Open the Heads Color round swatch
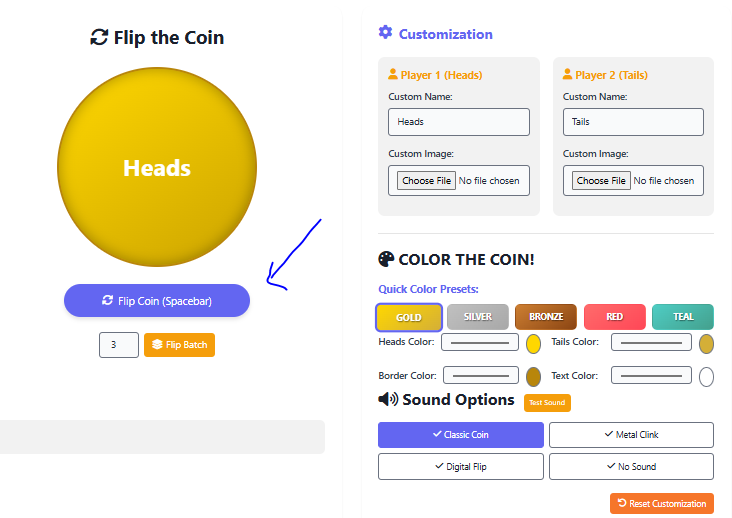The height and width of the screenshot is (518, 732). 533,344
